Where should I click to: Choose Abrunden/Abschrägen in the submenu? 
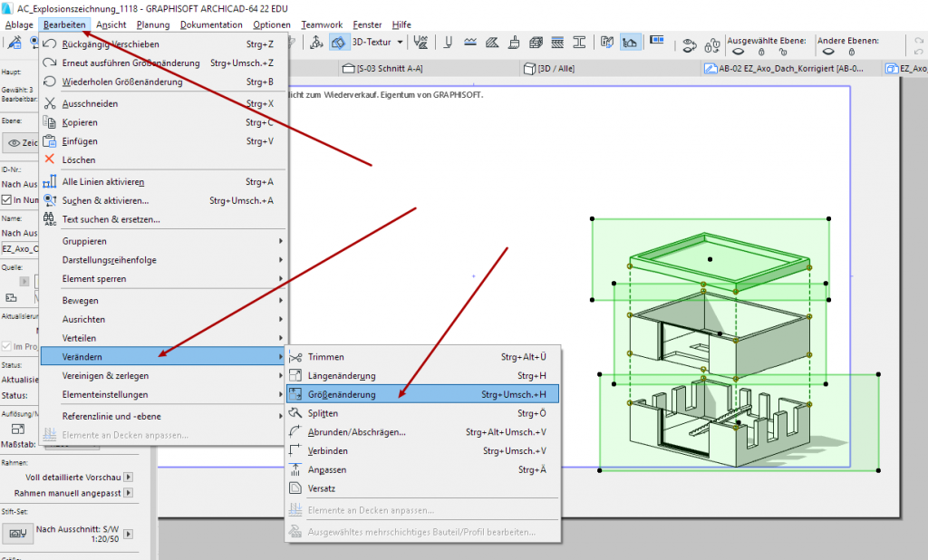click(x=356, y=432)
